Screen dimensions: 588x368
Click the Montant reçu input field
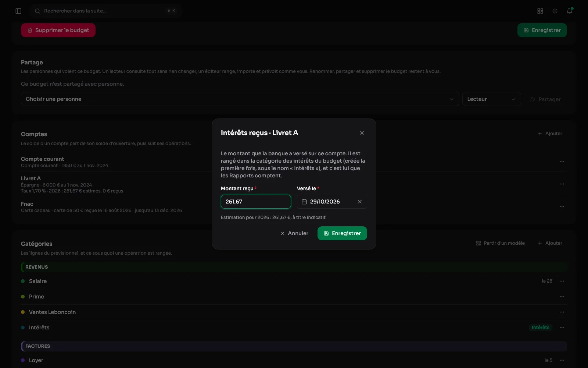[256, 202]
